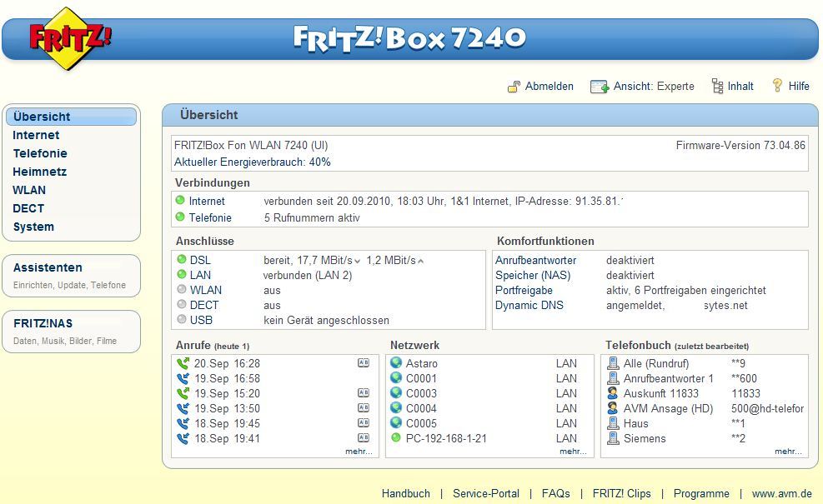Open the Speicher (NAS) link

tap(533, 275)
